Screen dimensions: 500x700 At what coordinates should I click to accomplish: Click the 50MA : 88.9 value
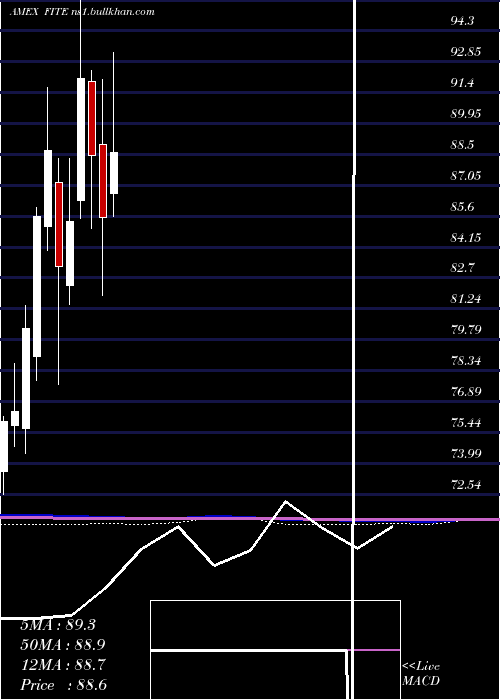[63, 645]
